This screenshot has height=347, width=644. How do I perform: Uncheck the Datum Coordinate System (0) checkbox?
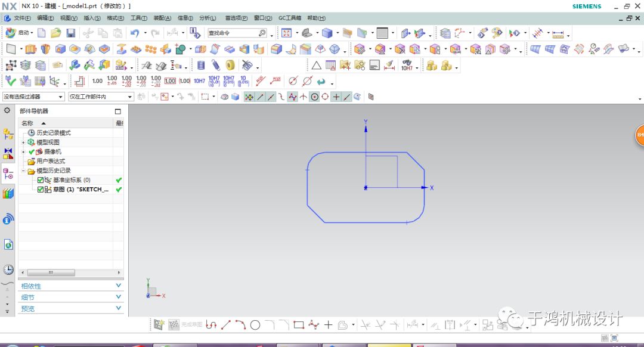click(x=41, y=180)
